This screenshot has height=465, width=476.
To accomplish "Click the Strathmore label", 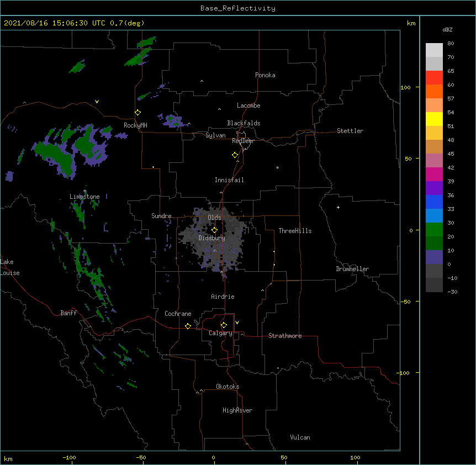I will tap(285, 336).
